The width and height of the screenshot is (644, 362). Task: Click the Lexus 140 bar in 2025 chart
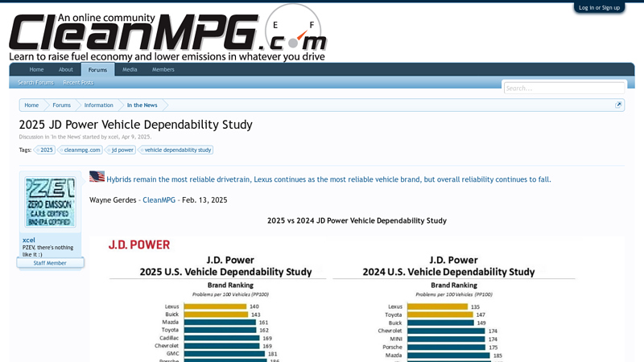(x=215, y=306)
